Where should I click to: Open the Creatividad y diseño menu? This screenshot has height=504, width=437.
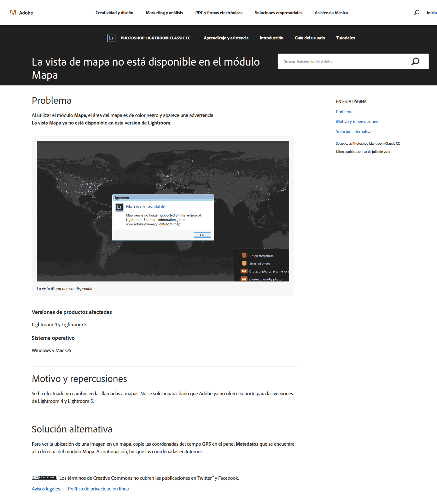(114, 13)
